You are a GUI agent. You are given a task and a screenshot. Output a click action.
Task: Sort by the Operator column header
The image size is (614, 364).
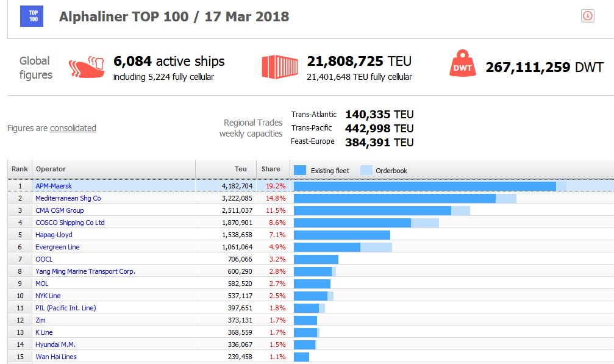pos(51,169)
